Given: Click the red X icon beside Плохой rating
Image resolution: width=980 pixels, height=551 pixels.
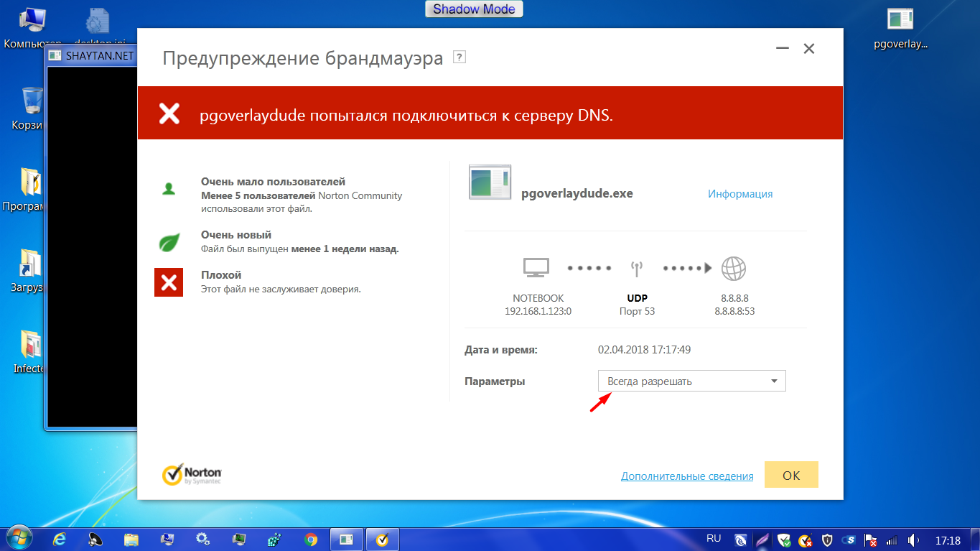Looking at the screenshot, I should pos(169,282).
